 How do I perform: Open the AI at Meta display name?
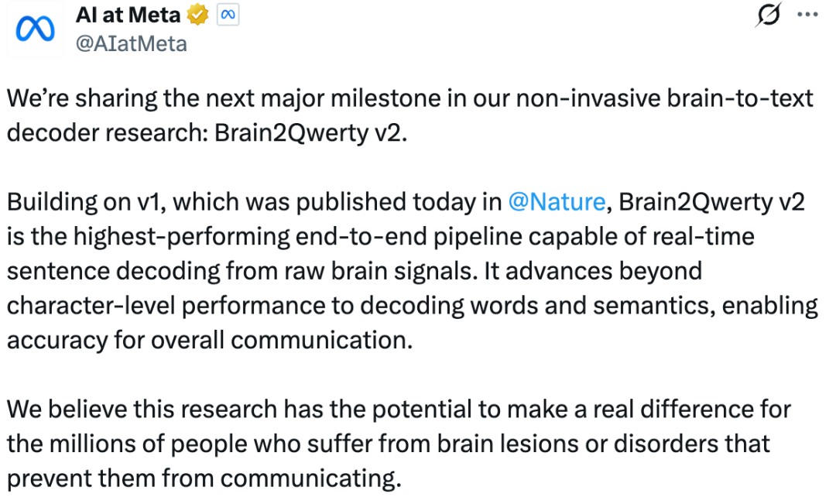pyautogui.click(x=128, y=15)
